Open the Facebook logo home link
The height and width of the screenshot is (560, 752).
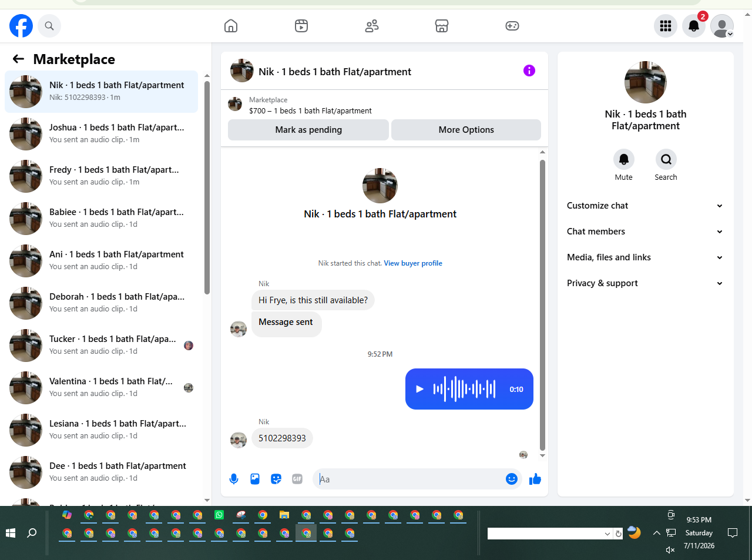[x=21, y=26]
